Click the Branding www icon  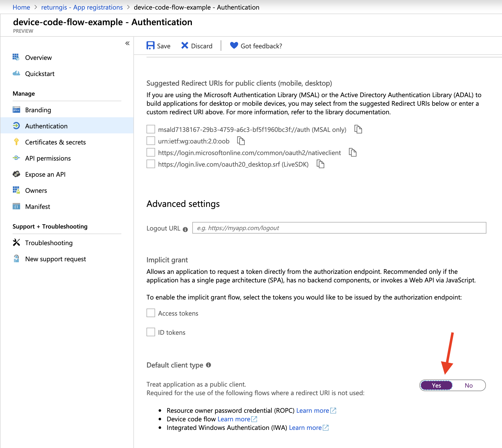coord(16,110)
